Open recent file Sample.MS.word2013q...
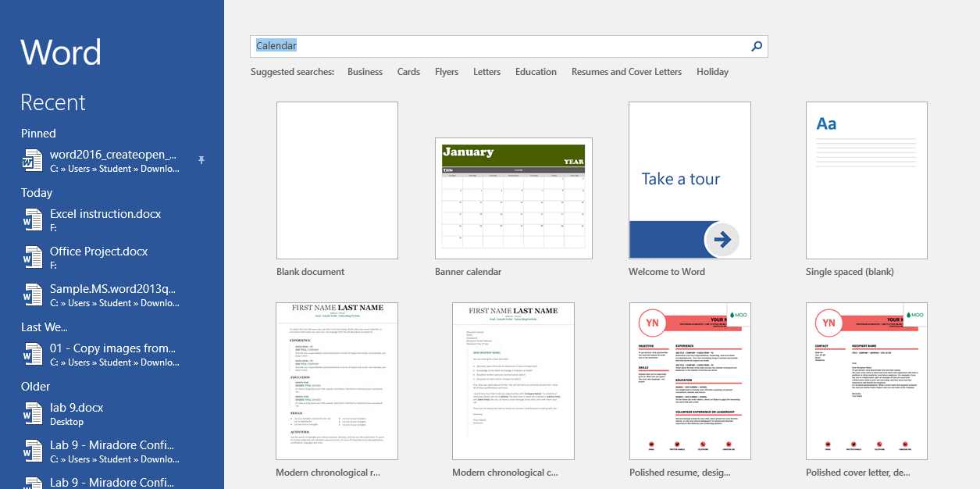 point(112,295)
